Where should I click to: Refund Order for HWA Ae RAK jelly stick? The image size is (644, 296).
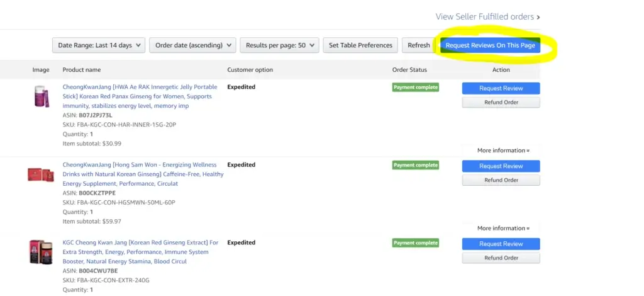pos(501,102)
